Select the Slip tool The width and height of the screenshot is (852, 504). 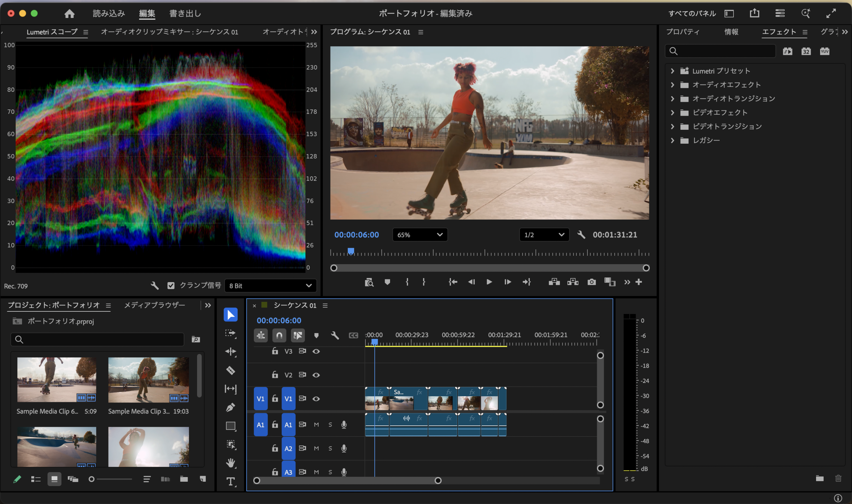[x=231, y=389]
